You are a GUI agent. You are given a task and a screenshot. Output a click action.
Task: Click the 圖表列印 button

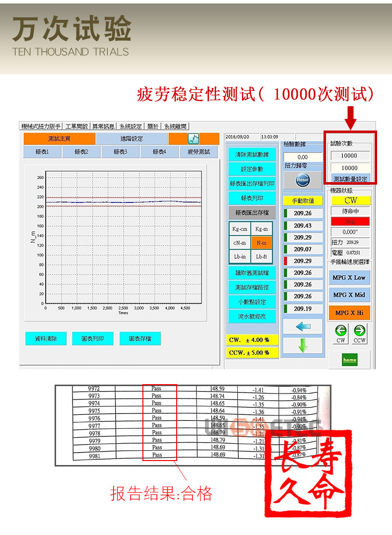92,338
